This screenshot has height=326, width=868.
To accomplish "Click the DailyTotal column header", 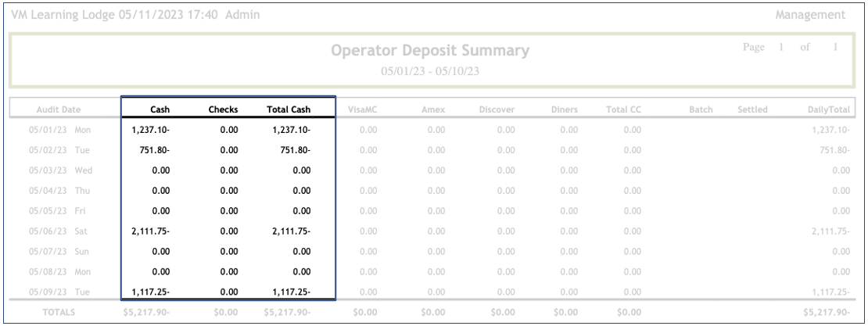I will click(831, 110).
